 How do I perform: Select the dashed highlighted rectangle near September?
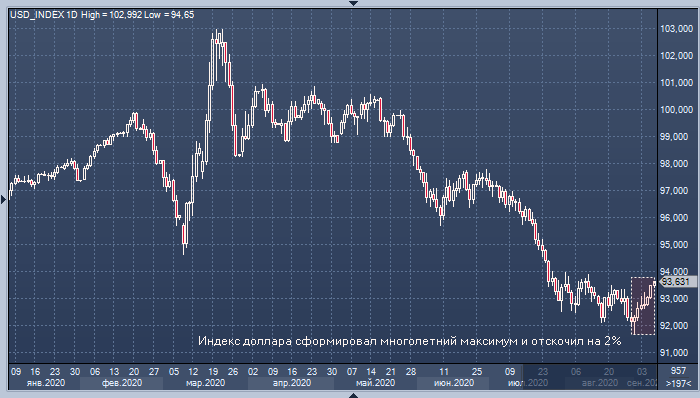643,306
